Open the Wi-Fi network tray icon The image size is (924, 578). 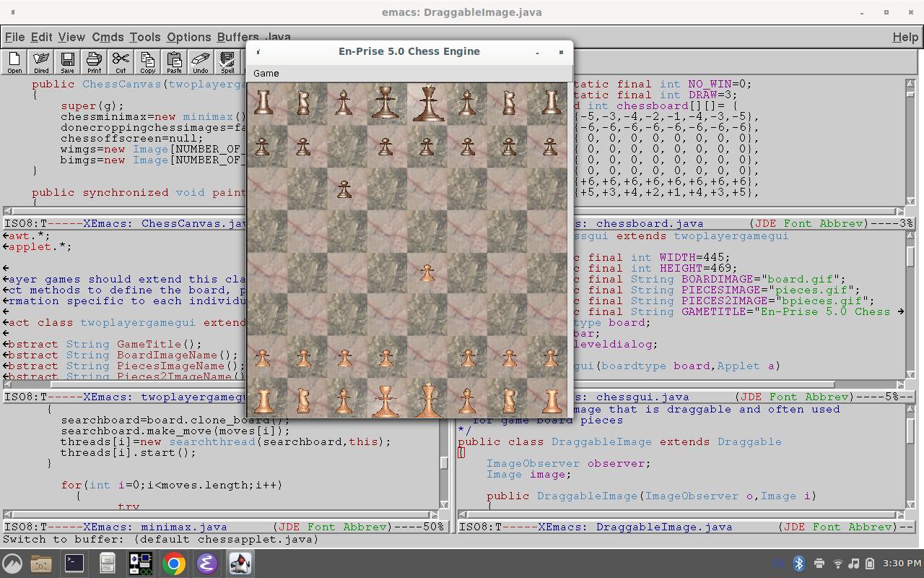point(837,563)
